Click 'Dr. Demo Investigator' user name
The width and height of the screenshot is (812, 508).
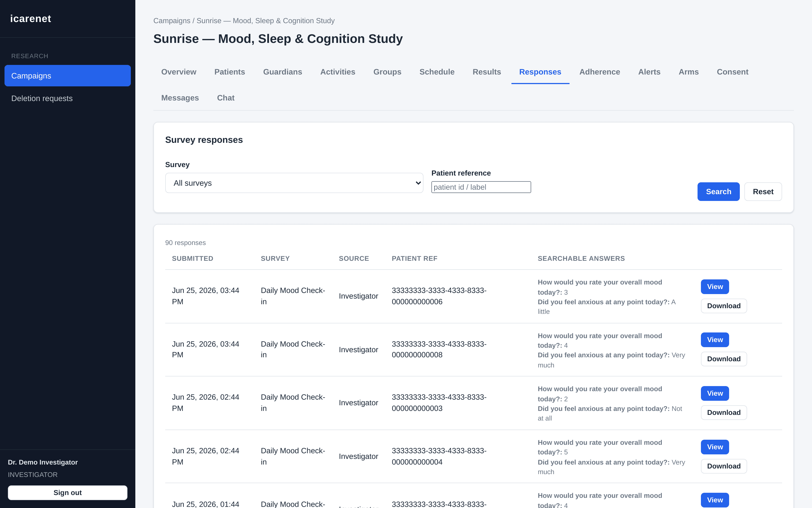click(x=43, y=462)
